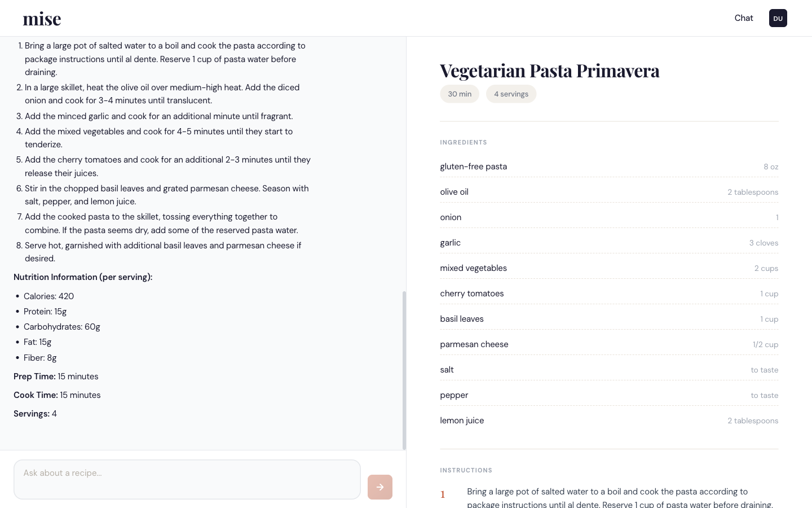Click the INGREDIENTS section header
This screenshot has height=508, width=812.
[464, 142]
